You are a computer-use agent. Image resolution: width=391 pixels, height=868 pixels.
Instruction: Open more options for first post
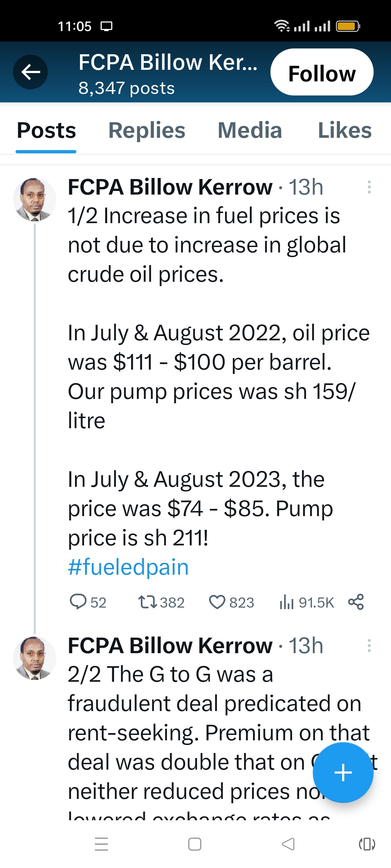click(369, 187)
